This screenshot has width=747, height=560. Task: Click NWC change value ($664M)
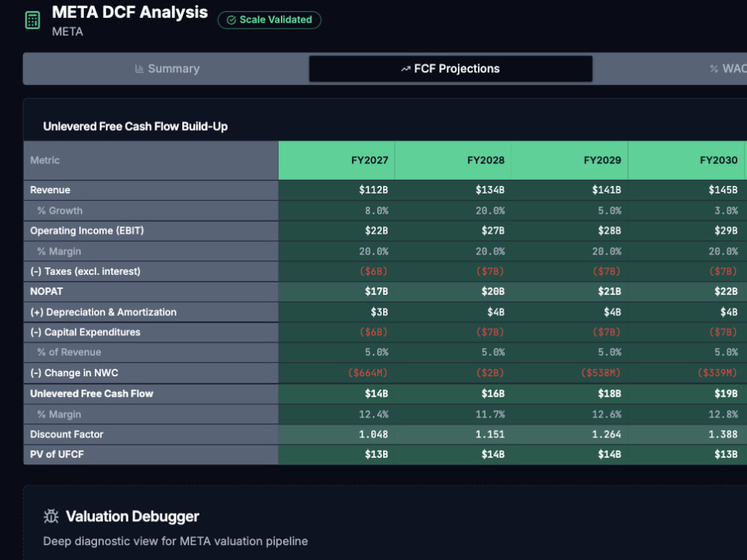tap(368, 373)
